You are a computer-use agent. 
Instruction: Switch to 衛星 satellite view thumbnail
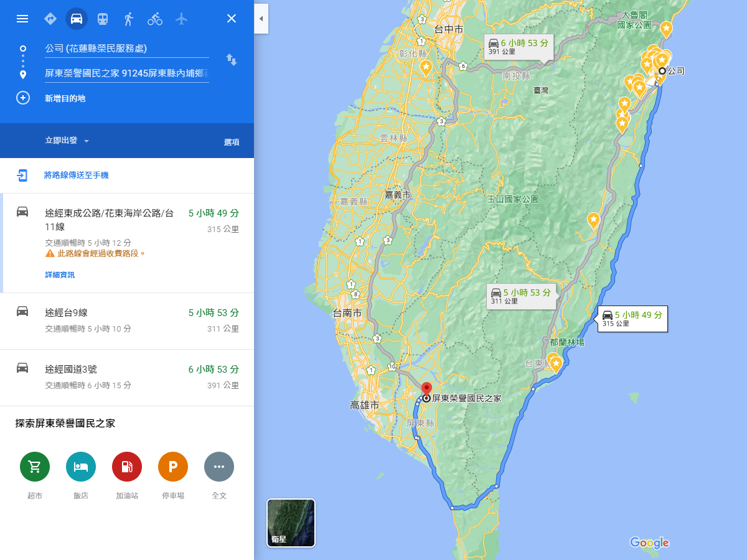[291, 523]
